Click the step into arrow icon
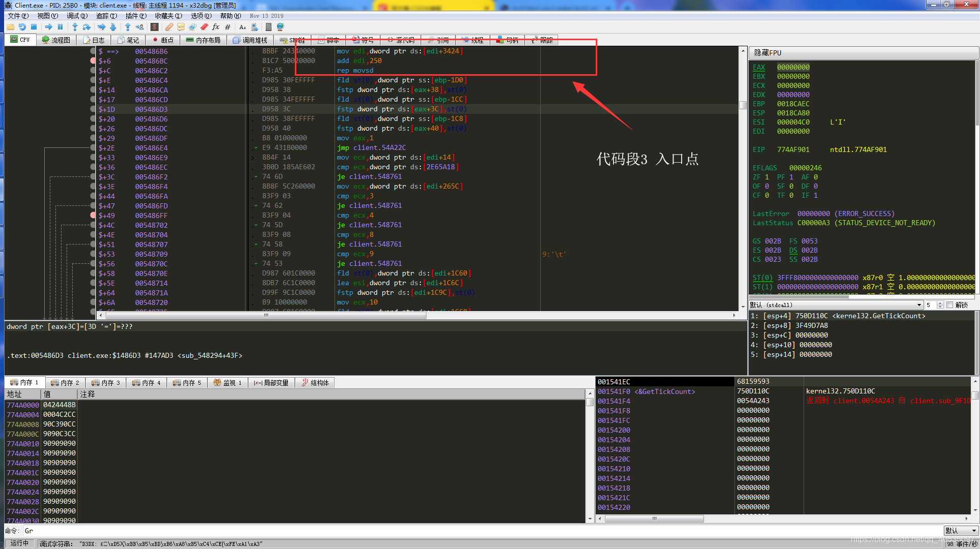 point(75,27)
